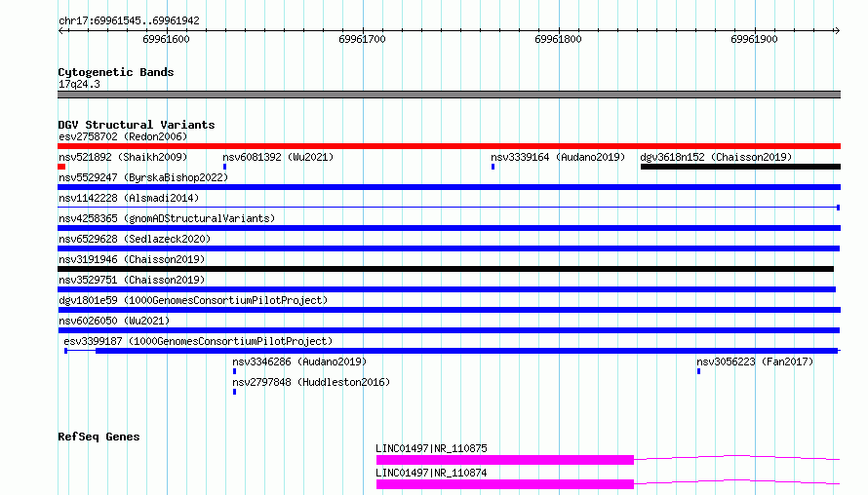Screen dimensions: 868x495
Task: Open nsv3529751 (Chaisson2019) label
Action: point(132,280)
